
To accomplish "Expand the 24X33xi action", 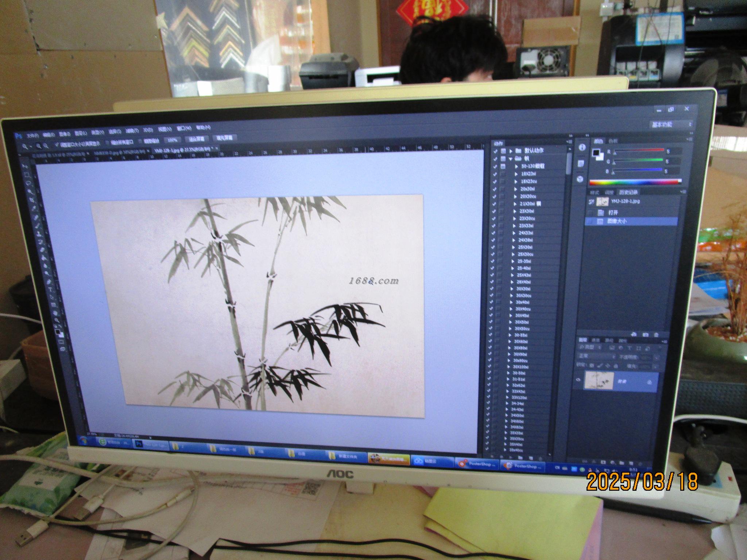I will [515, 233].
